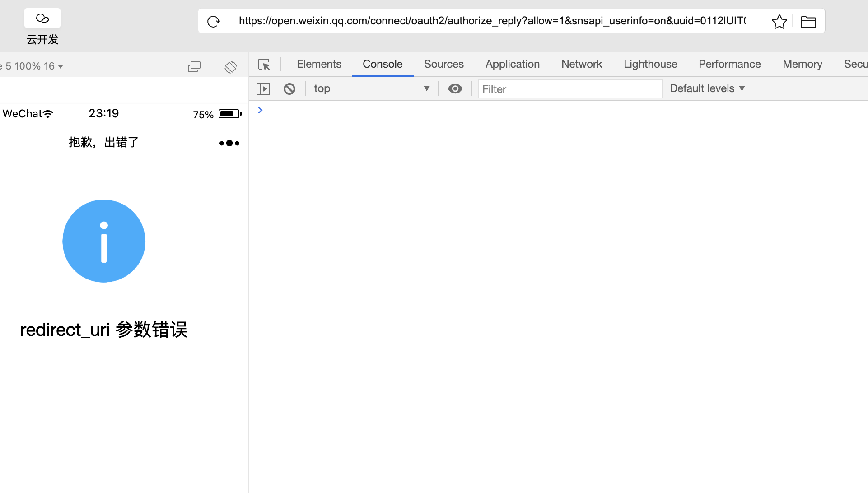The width and height of the screenshot is (868, 493).
Task: Open the Default levels dropdown
Action: click(x=707, y=88)
